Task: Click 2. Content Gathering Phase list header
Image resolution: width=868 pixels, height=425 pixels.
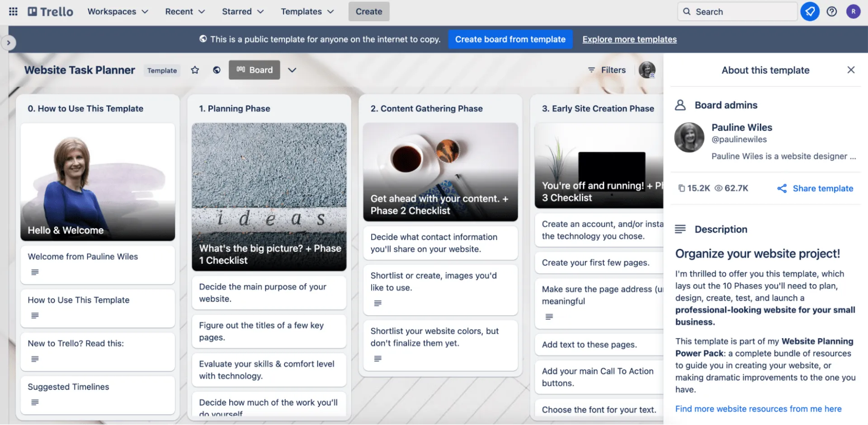Action: (426, 108)
